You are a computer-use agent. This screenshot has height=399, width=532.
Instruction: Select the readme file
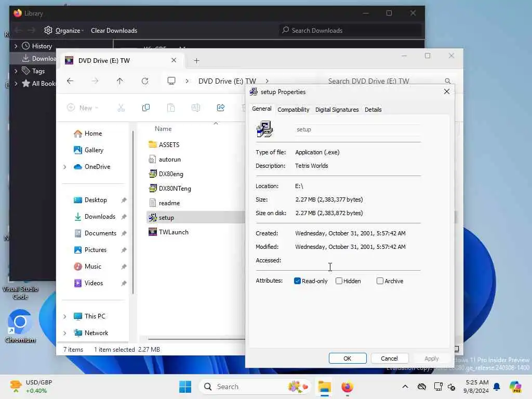pyautogui.click(x=169, y=203)
